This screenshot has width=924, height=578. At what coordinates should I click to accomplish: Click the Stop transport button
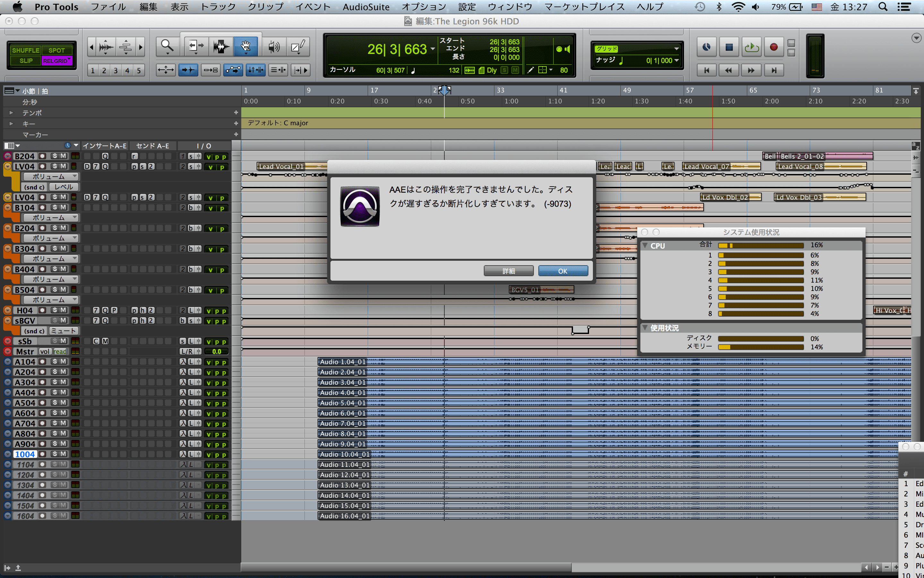(x=729, y=47)
